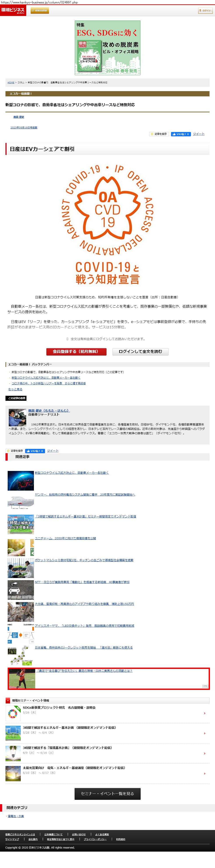The height and width of the screenshot is (868, 215).
Task: Click the 環境ビジネス site logo
Action: click(x=13, y=10)
